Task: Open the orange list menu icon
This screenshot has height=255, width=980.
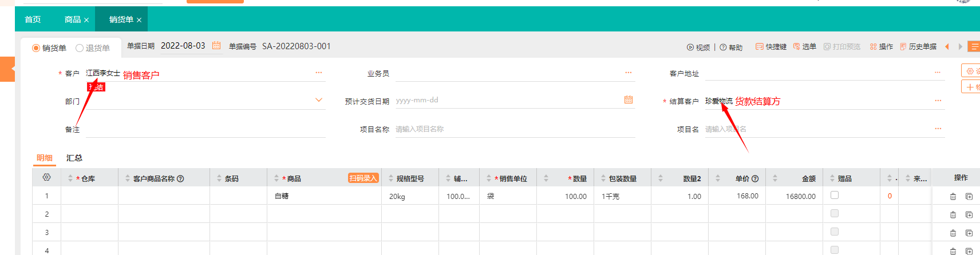Action: 974,47
